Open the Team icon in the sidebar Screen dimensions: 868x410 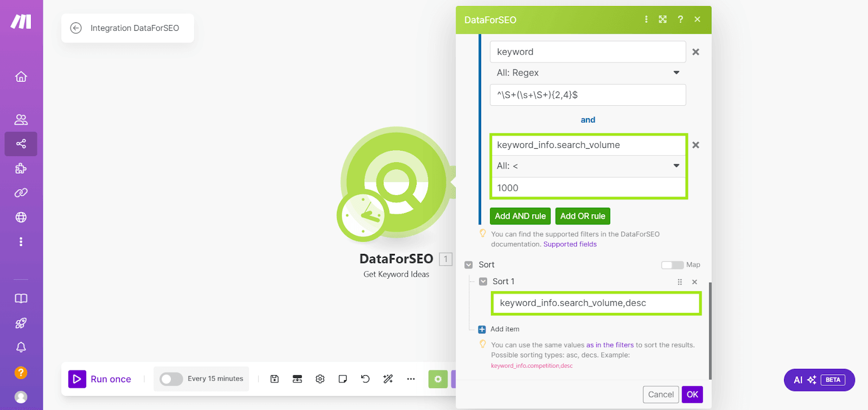(x=21, y=119)
